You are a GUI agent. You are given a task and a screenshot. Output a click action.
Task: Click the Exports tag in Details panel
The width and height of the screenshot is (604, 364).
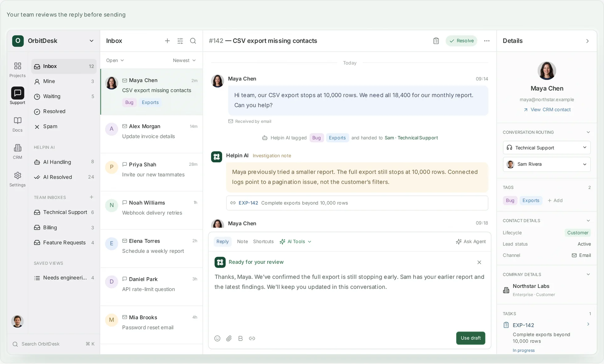click(x=531, y=201)
